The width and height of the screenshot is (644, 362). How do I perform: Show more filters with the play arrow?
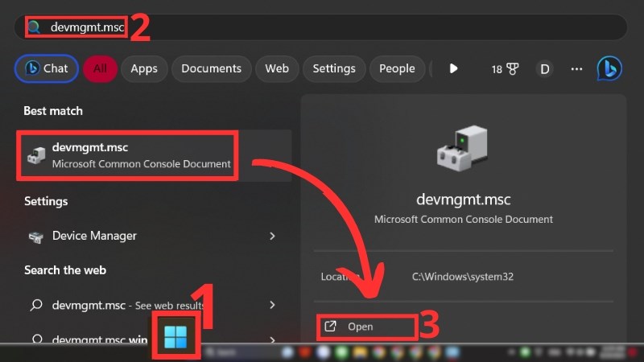click(x=453, y=68)
